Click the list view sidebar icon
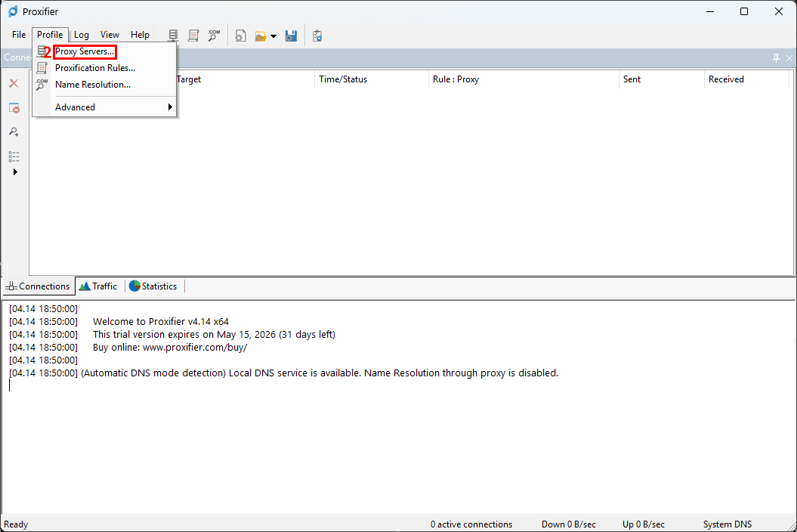797x532 pixels. point(14,156)
